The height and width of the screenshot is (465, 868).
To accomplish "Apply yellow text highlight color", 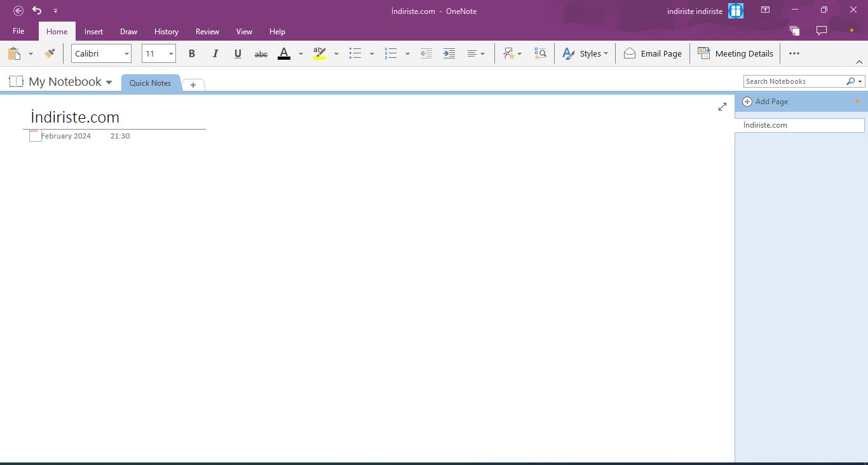I will [x=320, y=54].
